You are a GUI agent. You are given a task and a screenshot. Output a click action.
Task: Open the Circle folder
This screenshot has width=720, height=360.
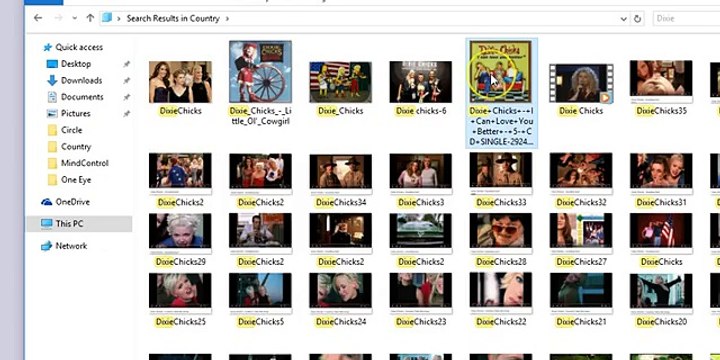pos(71,130)
